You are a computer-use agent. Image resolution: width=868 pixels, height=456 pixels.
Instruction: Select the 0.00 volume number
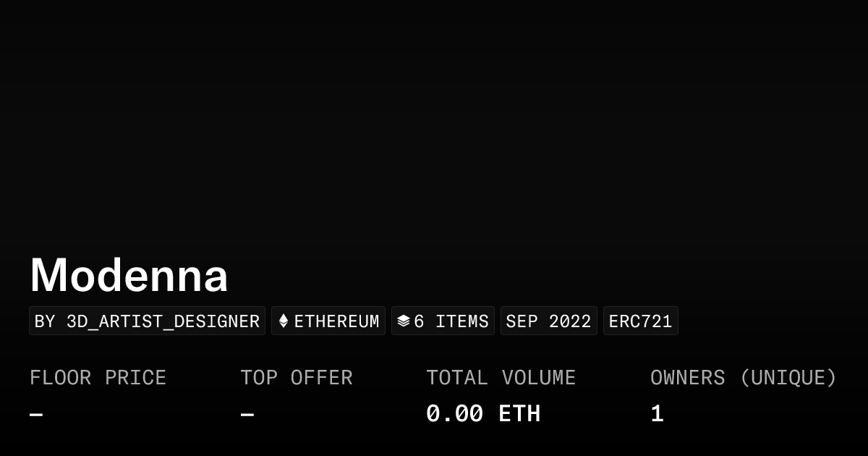point(454,414)
